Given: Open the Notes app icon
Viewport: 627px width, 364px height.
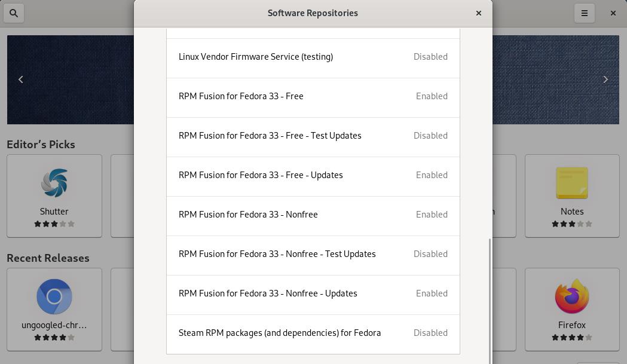Looking at the screenshot, I should pyautogui.click(x=572, y=183).
